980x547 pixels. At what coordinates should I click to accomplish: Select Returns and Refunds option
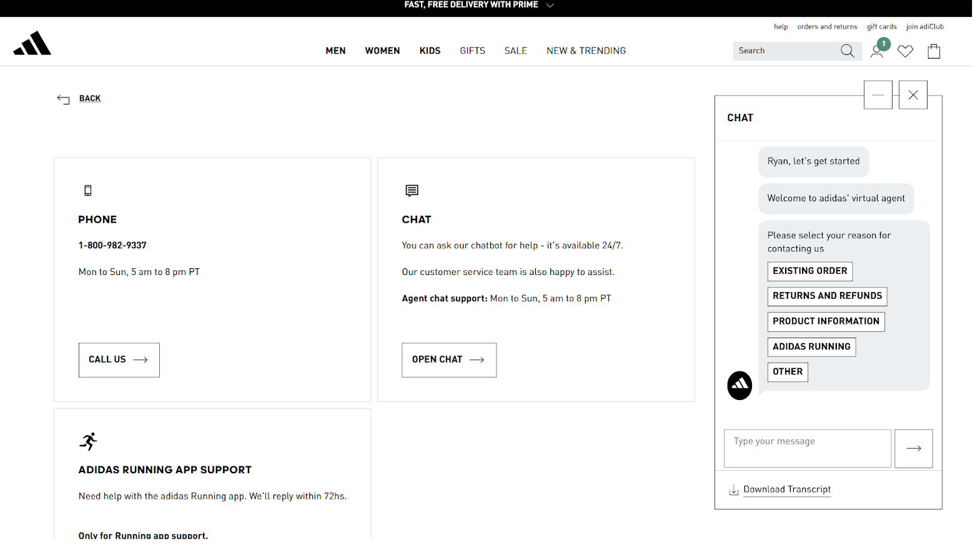pyautogui.click(x=827, y=296)
